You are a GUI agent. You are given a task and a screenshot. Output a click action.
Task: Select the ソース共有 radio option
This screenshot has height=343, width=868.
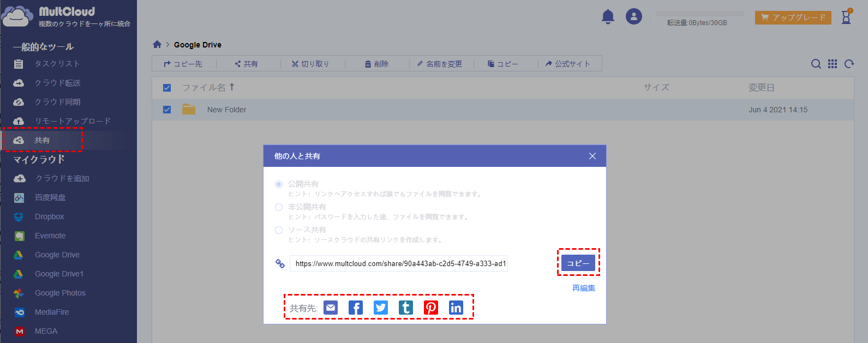279,230
